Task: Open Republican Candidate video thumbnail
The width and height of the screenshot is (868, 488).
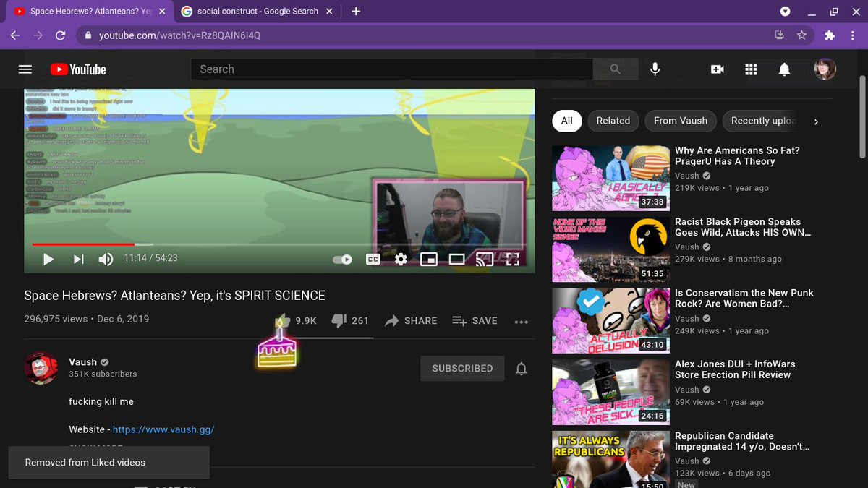Action: pyautogui.click(x=610, y=459)
